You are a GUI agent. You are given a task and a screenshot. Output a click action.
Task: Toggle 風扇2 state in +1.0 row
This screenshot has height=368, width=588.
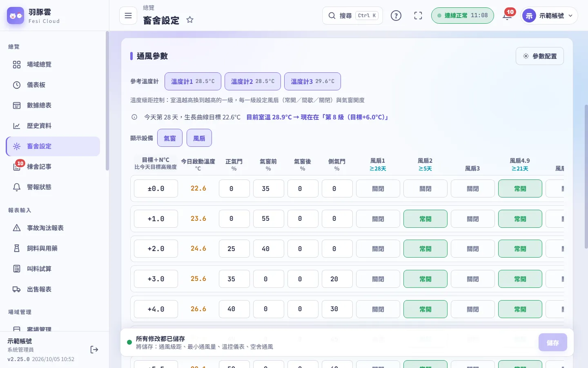coord(425,219)
